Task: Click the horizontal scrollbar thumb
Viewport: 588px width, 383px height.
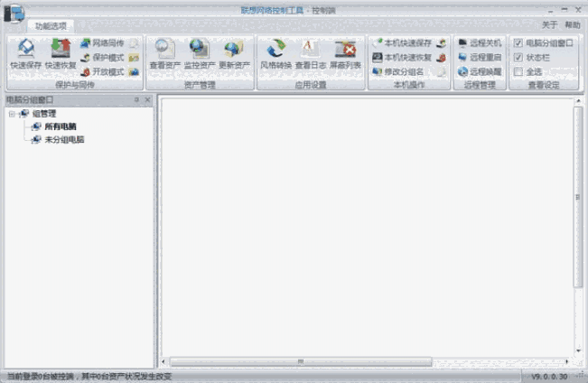Action: tap(301, 361)
